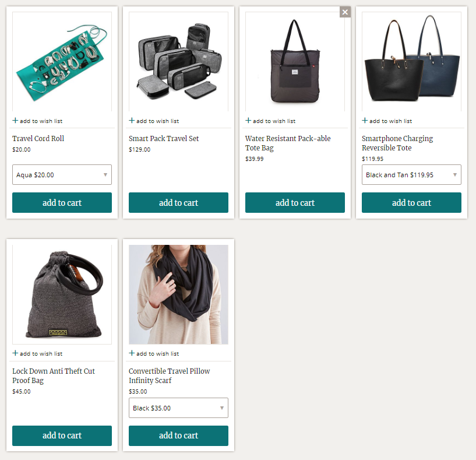Click the plus icon for Travel Cord Roll wish list

tap(15, 121)
